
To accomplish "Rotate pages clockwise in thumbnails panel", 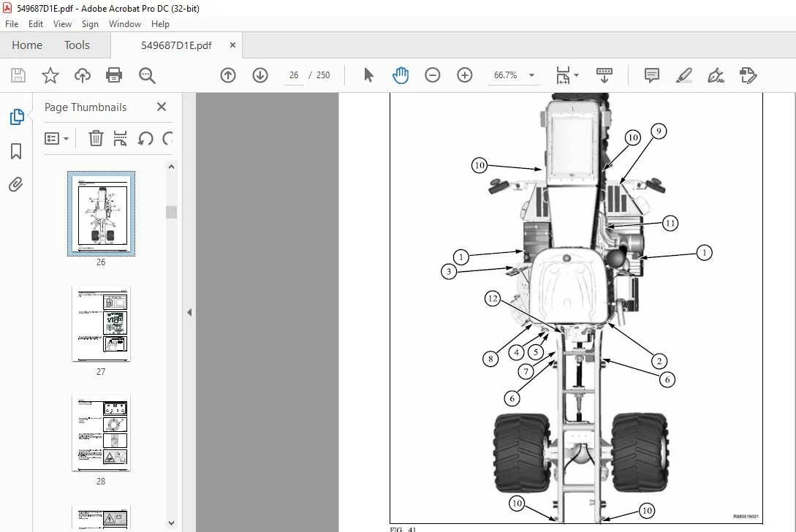I will (167, 138).
